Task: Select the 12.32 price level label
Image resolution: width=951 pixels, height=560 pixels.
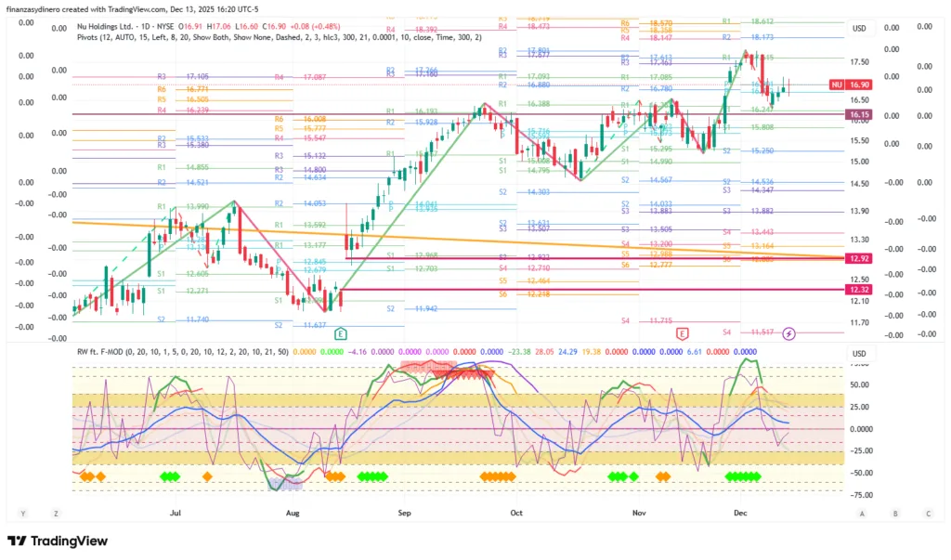Action: pyautogui.click(x=857, y=290)
